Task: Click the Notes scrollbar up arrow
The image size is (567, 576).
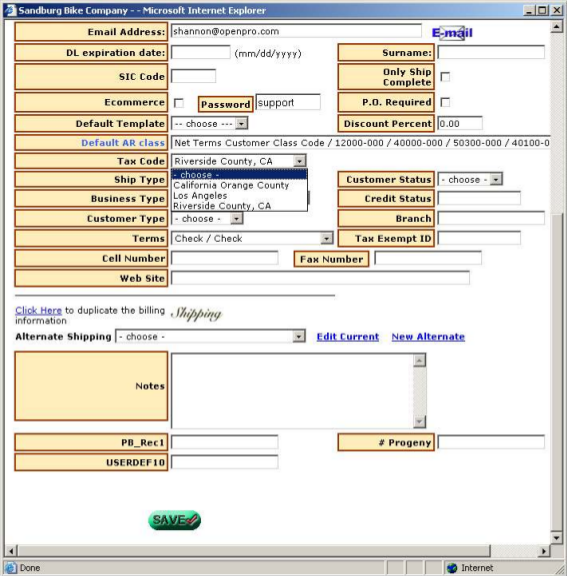Action: tap(419, 360)
